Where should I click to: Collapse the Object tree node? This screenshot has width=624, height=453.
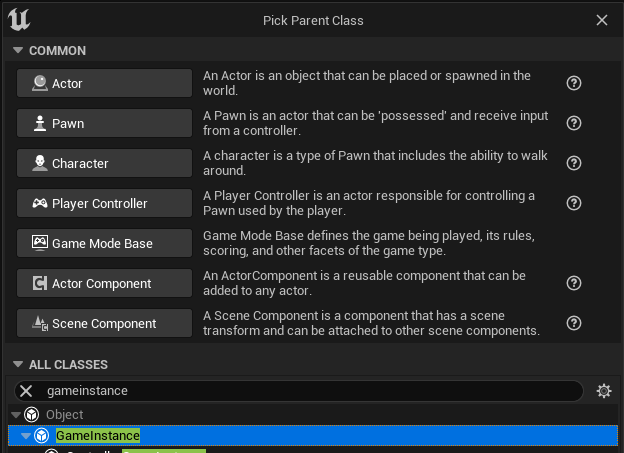click(16, 415)
